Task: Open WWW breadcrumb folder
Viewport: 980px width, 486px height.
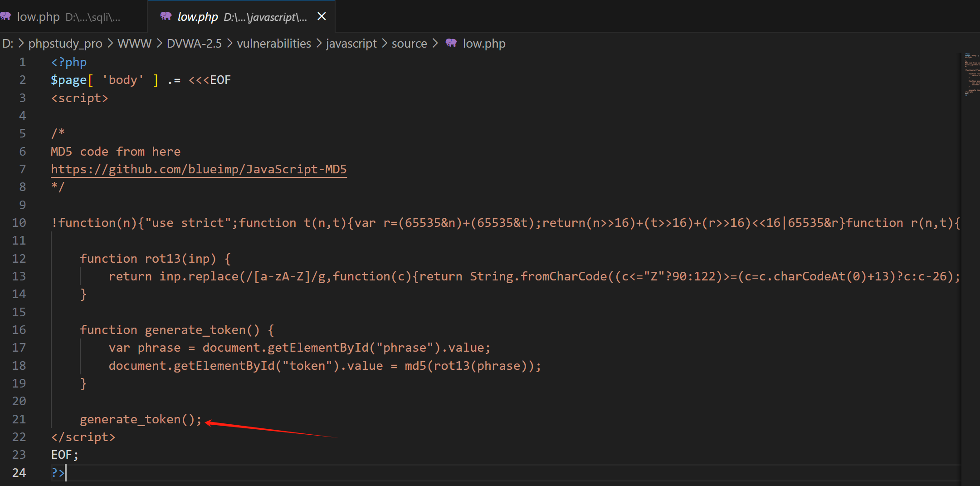Action: [x=134, y=44]
